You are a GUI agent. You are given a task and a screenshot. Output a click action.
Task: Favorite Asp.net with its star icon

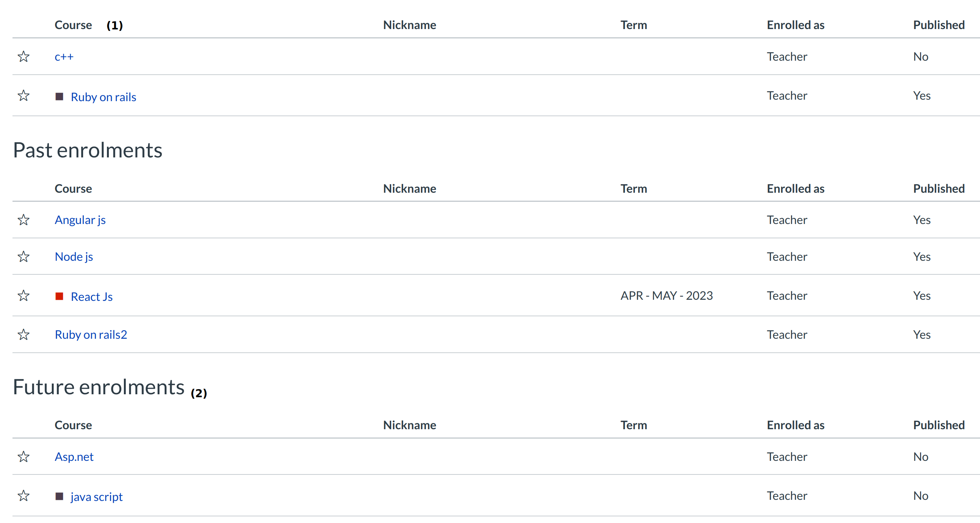pyautogui.click(x=24, y=457)
